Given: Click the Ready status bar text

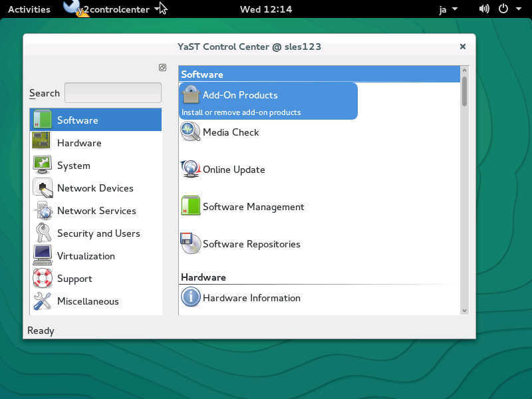Looking at the screenshot, I should 41,331.
